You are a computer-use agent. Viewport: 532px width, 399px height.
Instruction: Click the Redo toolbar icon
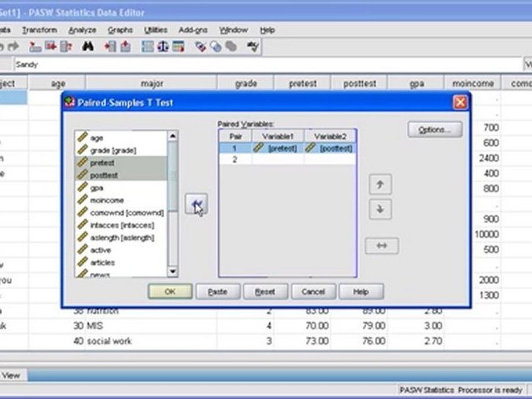[x=13, y=46]
